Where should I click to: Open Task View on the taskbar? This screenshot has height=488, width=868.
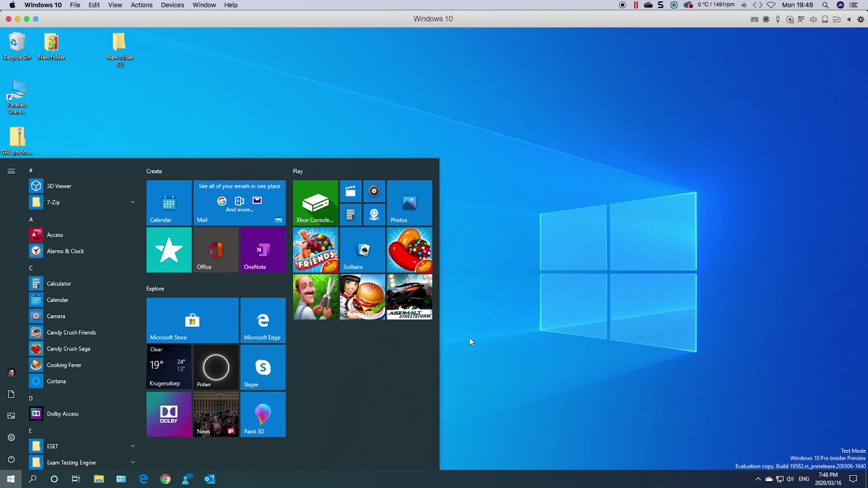coord(76,479)
